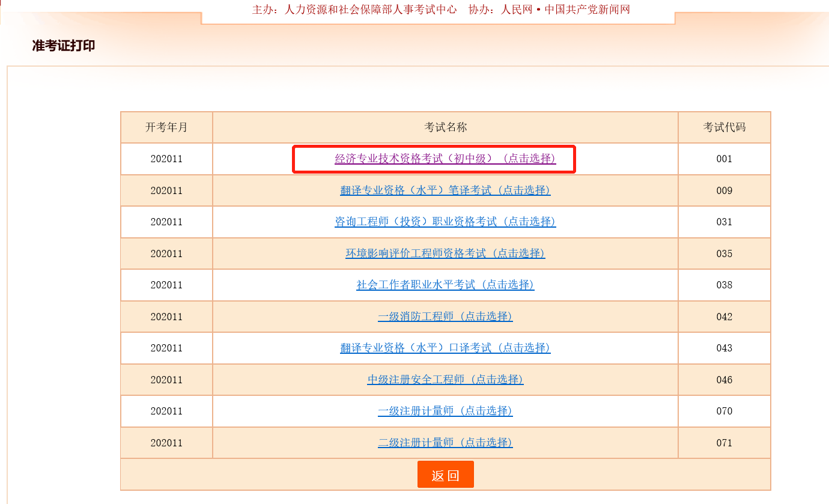The width and height of the screenshot is (829, 504).
Task: Click the 人民网 organizer text
Action: [x=515, y=9]
